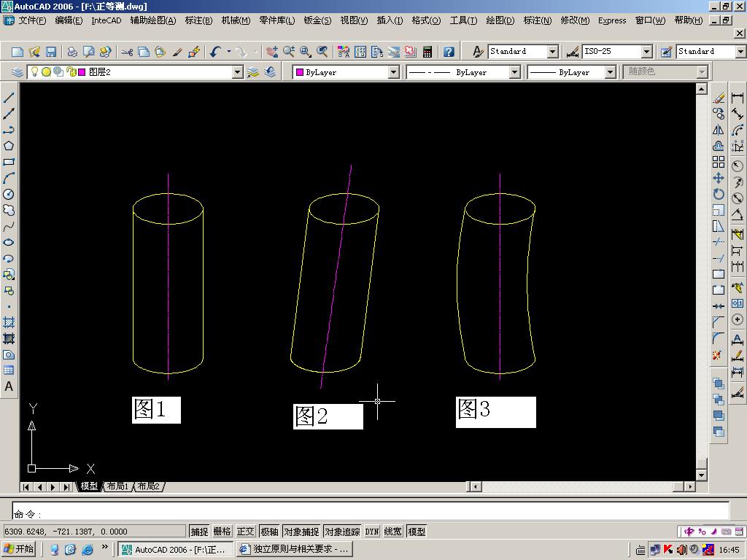Toggle the 捕捉 snap mode
The image size is (747, 560).
[199, 532]
